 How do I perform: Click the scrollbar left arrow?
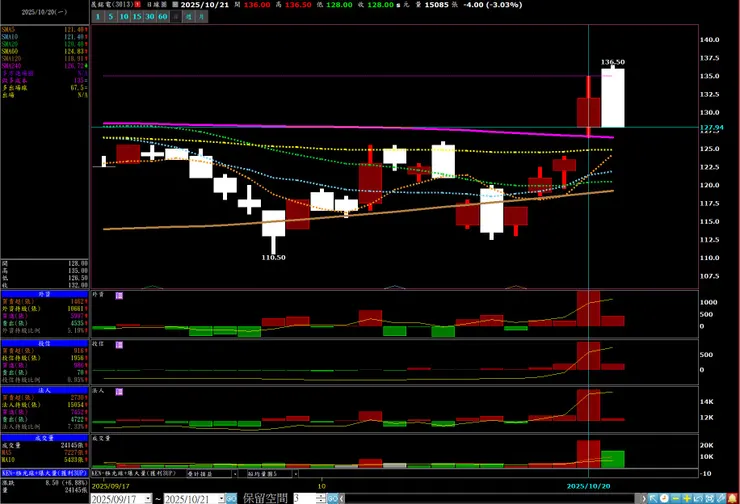[x=342, y=498]
